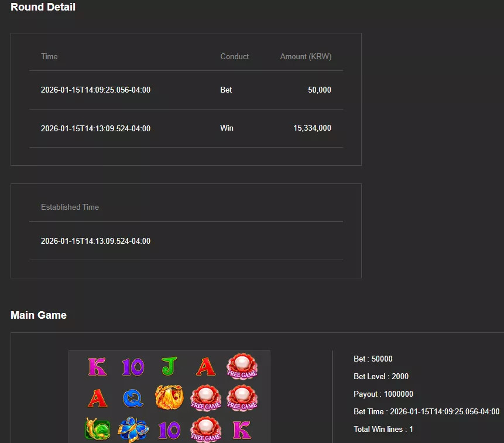Click the purple 10 symbol in the bottom reel row

[169, 430]
